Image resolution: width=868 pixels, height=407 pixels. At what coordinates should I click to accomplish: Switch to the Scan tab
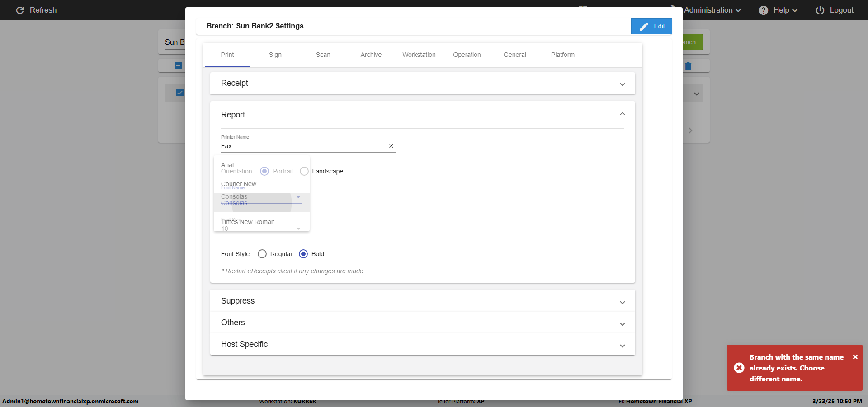323,55
